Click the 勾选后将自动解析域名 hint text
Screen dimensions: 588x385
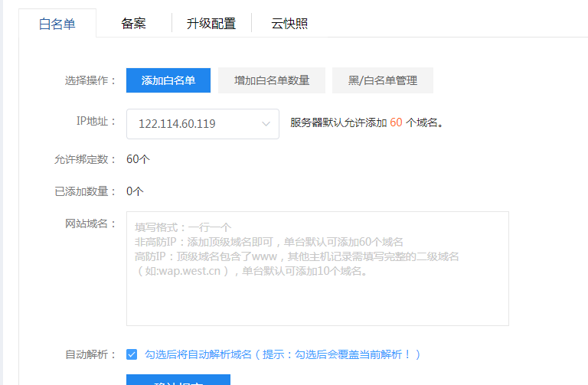pyautogui.click(x=283, y=354)
